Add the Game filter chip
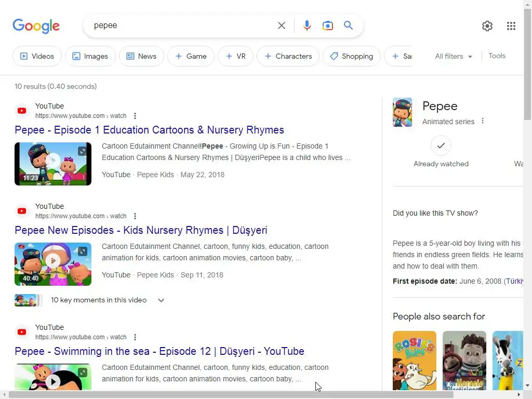Viewport: 532px width, 399px height. [191, 56]
